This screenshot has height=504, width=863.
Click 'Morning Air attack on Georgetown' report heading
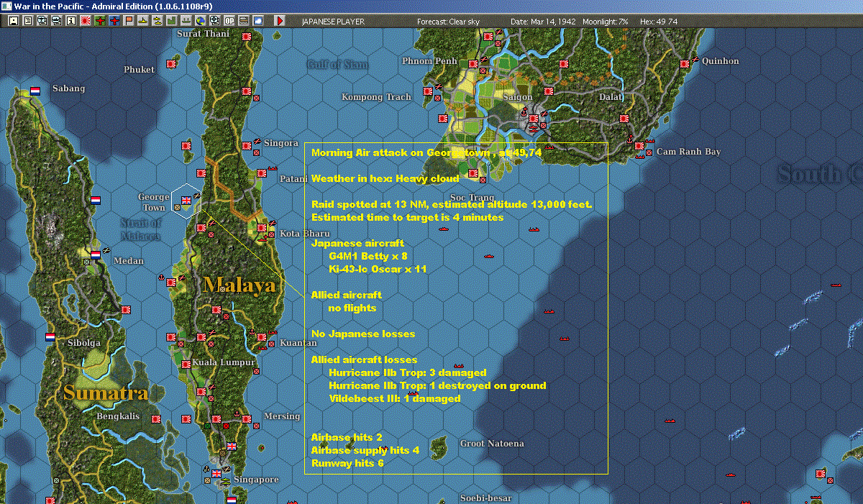(401, 152)
